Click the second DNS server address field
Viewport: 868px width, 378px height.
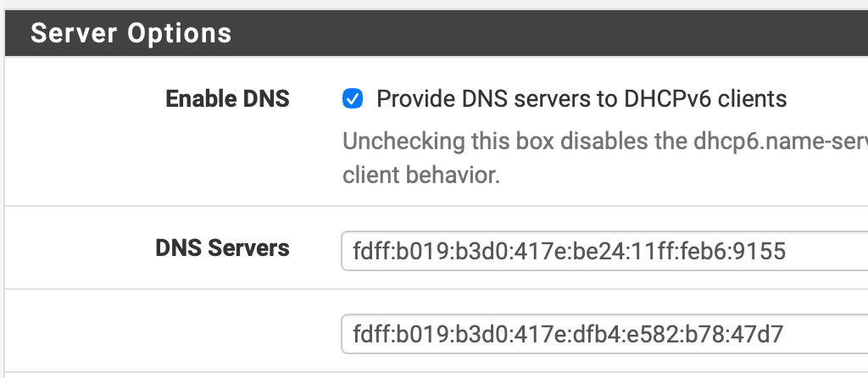(604, 334)
